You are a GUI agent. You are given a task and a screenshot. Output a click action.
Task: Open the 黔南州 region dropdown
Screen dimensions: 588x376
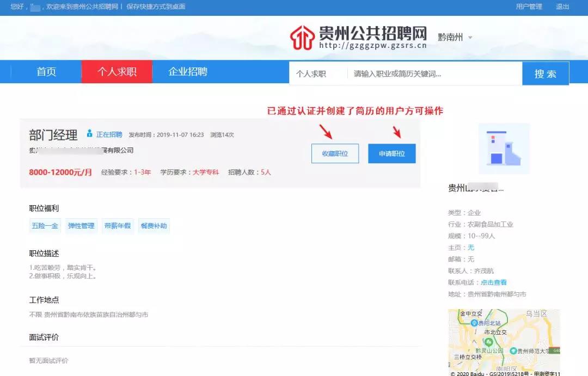(454, 38)
